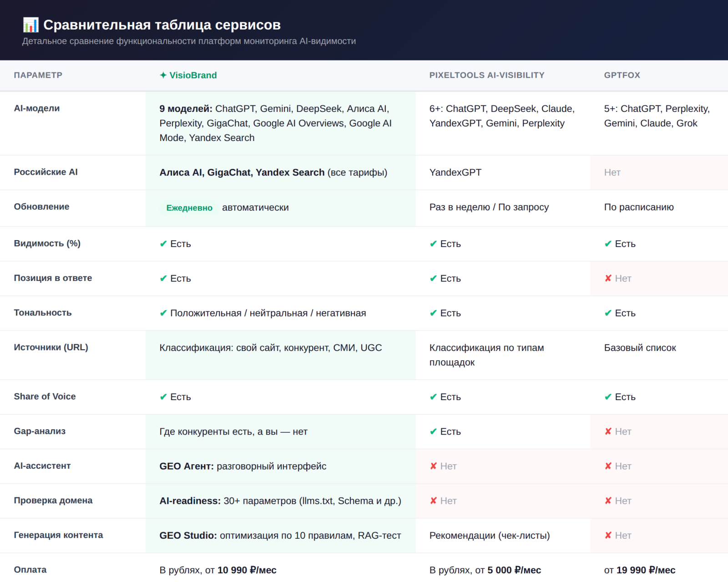
Task: Click GPTFox's checkmark in the Тональность row
Action: click(608, 313)
